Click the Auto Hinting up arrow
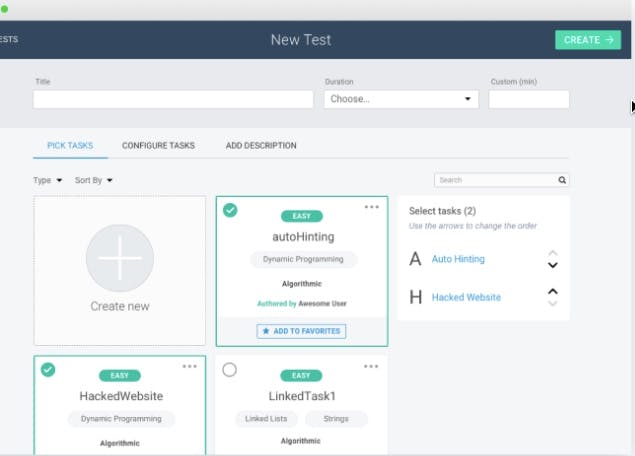Screen dimensions: 635x456 (552, 253)
